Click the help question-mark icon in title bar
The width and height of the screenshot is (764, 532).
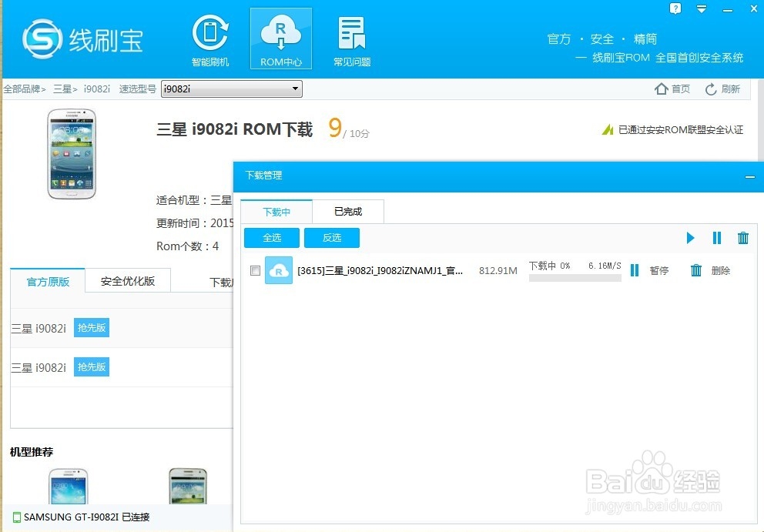[x=675, y=8]
